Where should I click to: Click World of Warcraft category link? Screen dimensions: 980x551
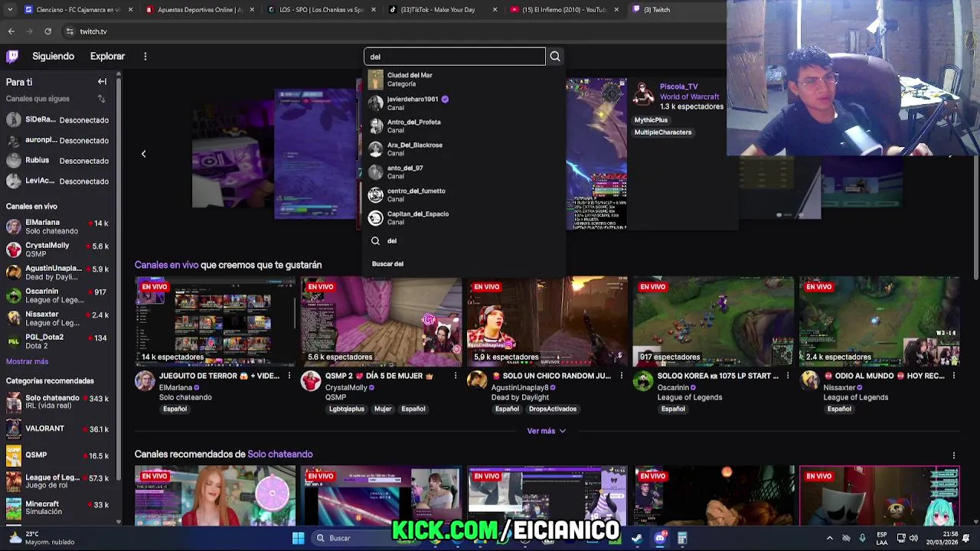pyautogui.click(x=689, y=97)
